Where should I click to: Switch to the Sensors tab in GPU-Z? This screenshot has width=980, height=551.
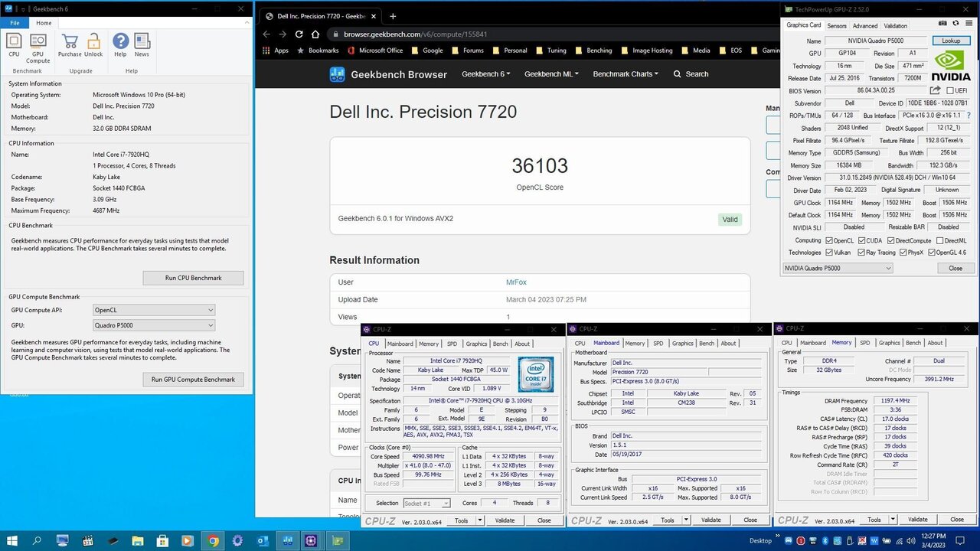pyautogui.click(x=837, y=25)
